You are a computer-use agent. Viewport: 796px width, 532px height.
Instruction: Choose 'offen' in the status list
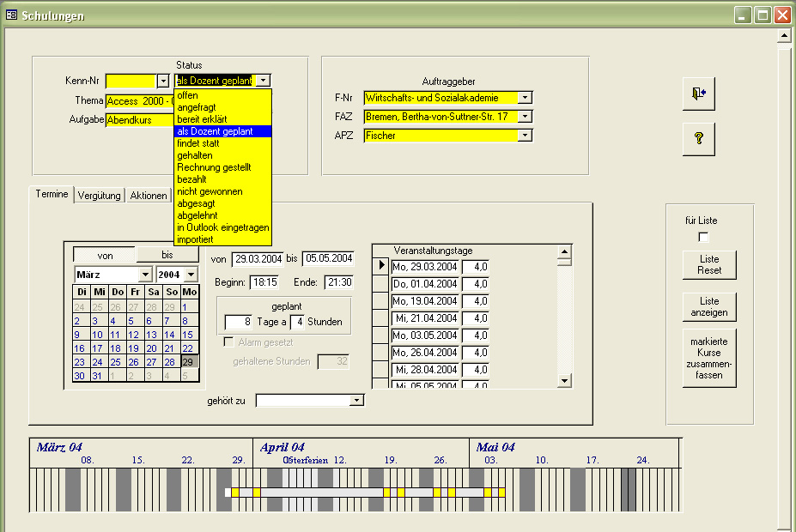(x=223, y=95)
